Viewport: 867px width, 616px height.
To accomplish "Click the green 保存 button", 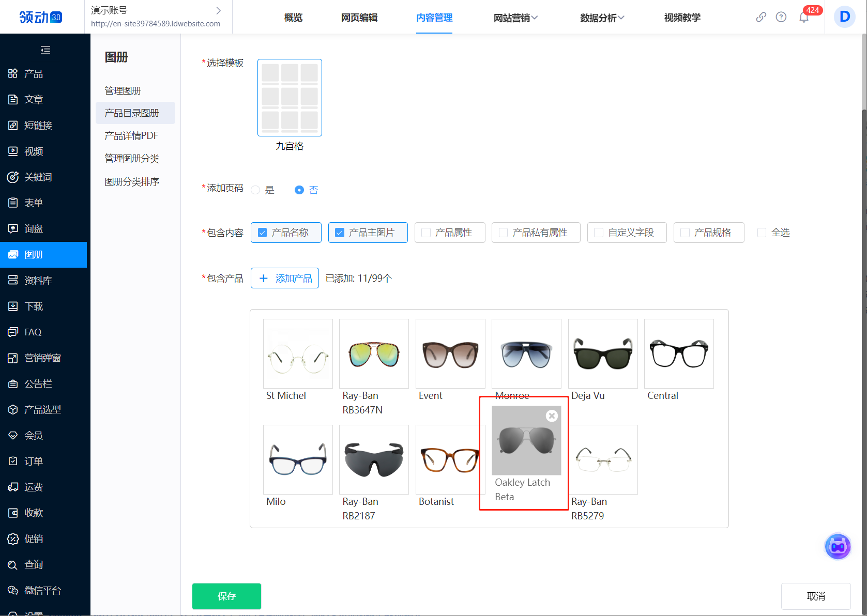I will point(226,596).
